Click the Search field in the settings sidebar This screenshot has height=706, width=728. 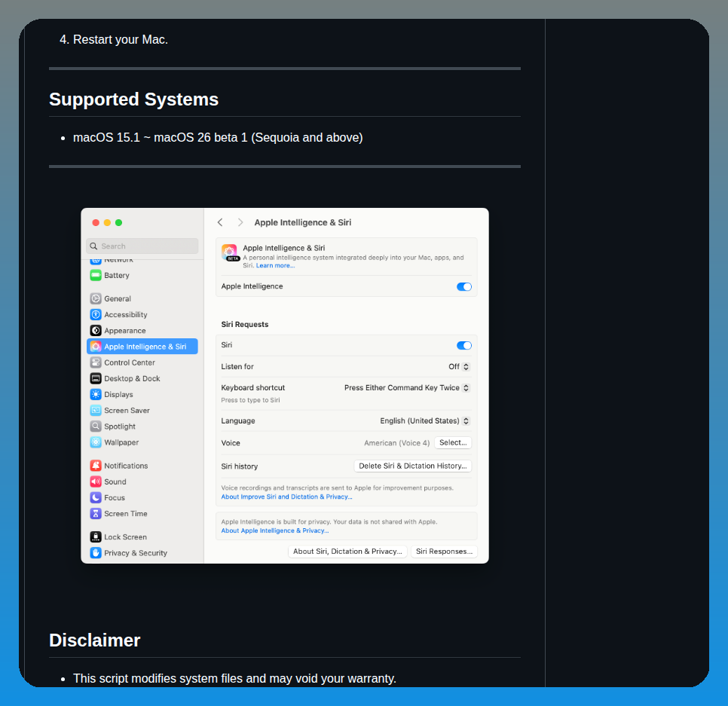point(142,246)
